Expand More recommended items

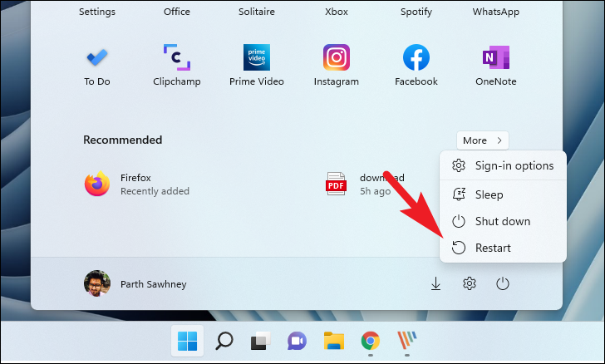tap(483, 140)
